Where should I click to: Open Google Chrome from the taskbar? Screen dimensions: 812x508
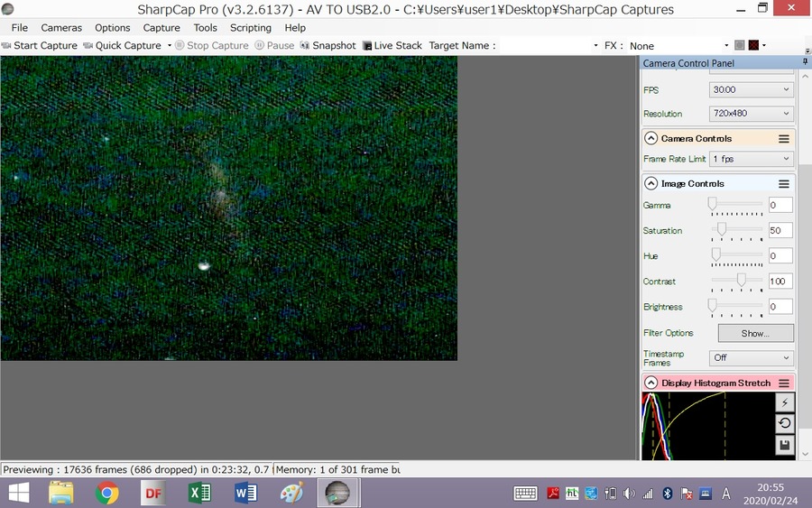(107, 493)
